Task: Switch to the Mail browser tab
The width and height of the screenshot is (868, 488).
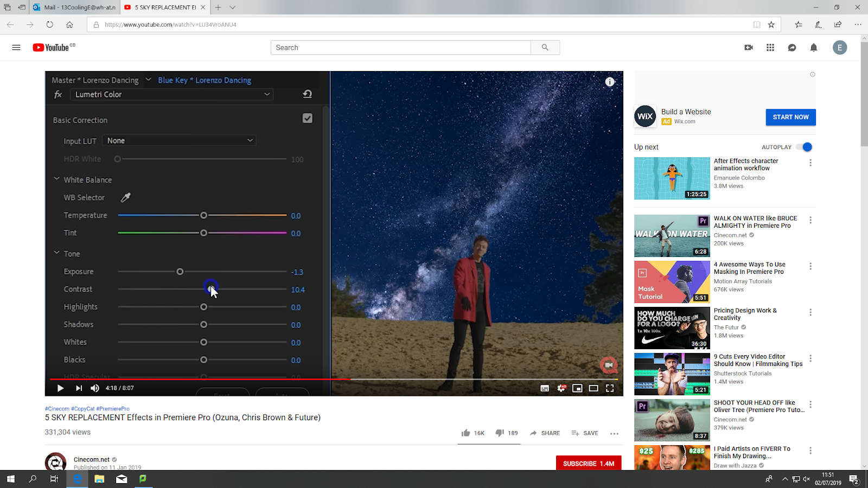Action: coord(74,8)
